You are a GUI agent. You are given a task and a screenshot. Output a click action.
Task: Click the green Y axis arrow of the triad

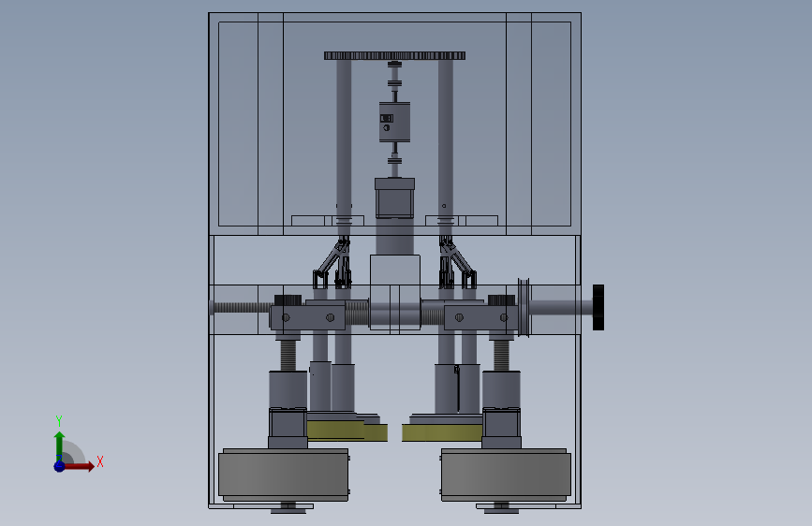(59, 446)
